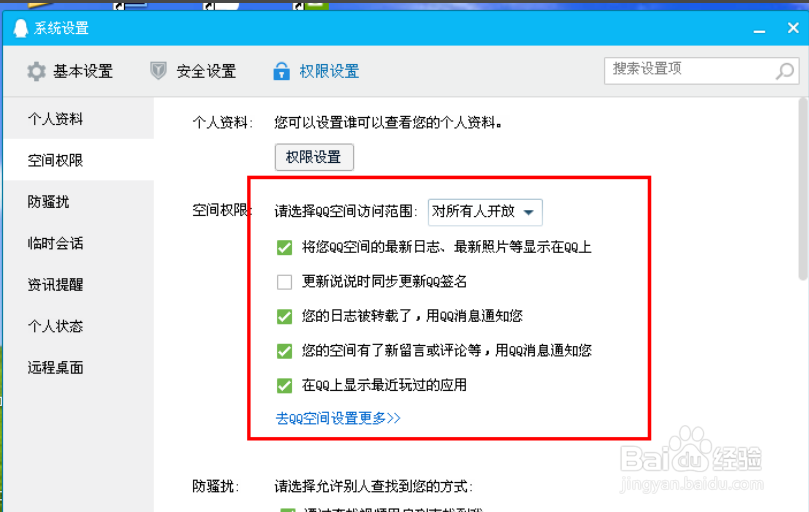
Task: Minimize the 系统设置 window
Action: (759, 29)
